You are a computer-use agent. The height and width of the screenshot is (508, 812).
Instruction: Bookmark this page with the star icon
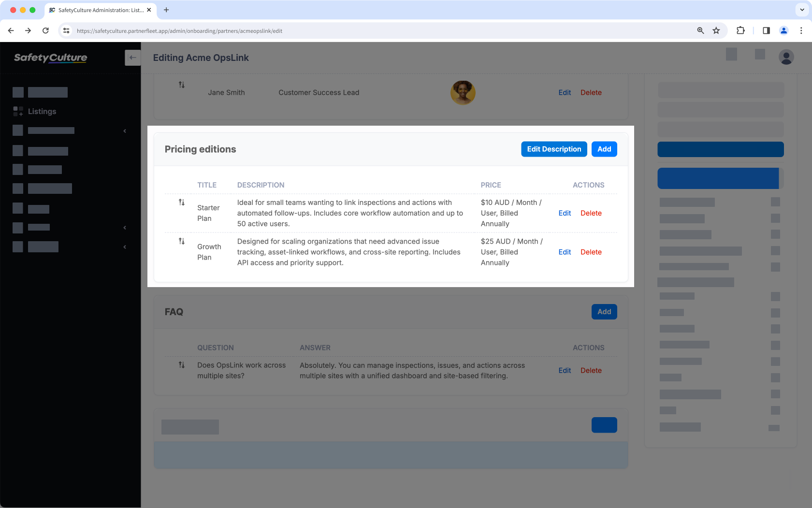click(x=716, y=30)
